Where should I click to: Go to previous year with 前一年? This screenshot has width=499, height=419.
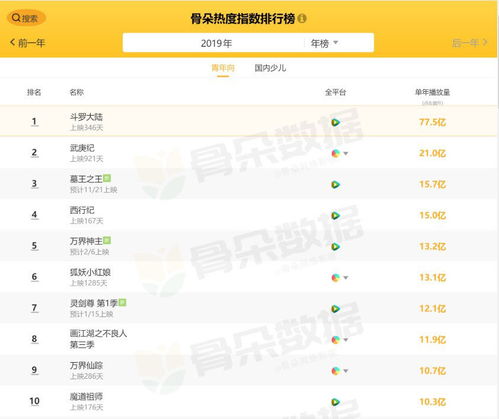pos(28,43)
